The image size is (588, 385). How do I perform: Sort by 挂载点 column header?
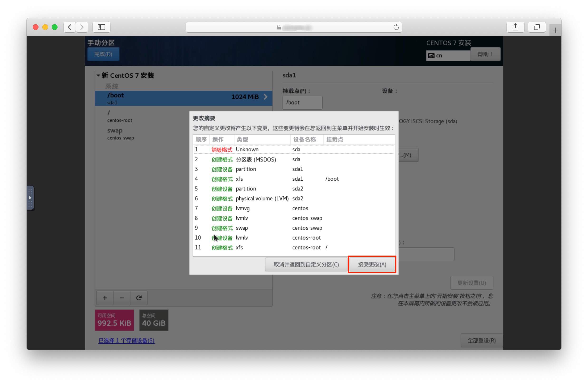pyautogui.click(x=359, y=139)
